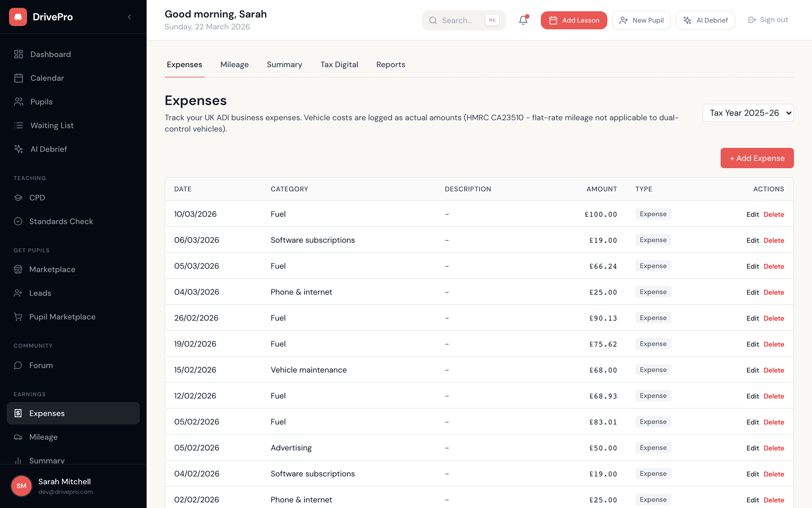Screen dimensions: 812x508
Task: Open the search keyboard shortcut hint
Action: 492,20
